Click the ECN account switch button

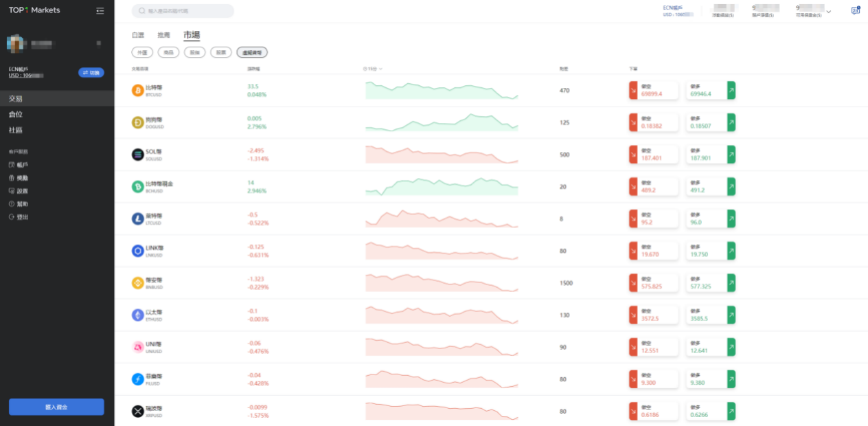click(x=91, y=72)
